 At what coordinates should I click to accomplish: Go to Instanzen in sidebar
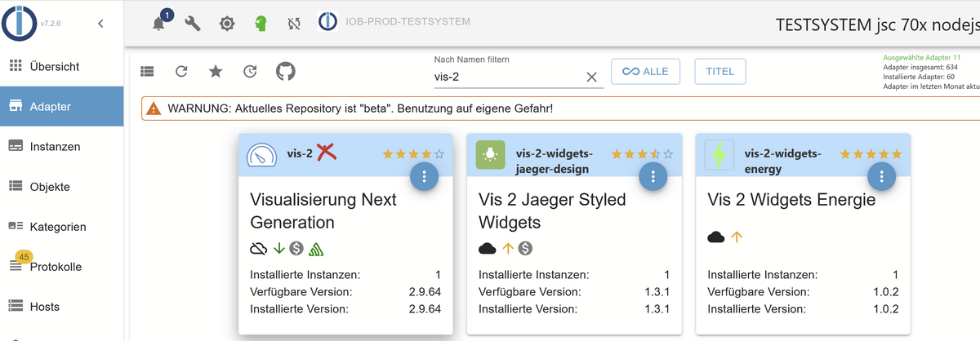[55, 147]
